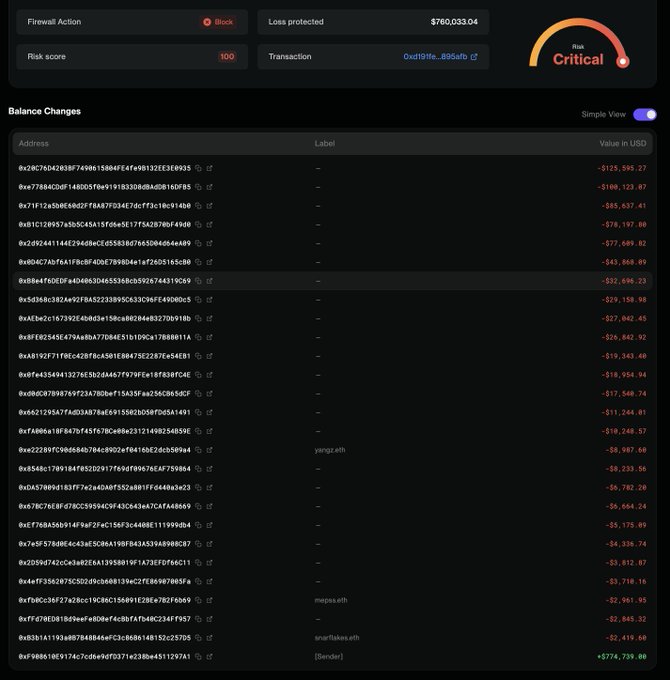The height and width of the screenshot is (680, 670).
Task: Copy the [Sender] row address
Action: click(x=198, y=657)
